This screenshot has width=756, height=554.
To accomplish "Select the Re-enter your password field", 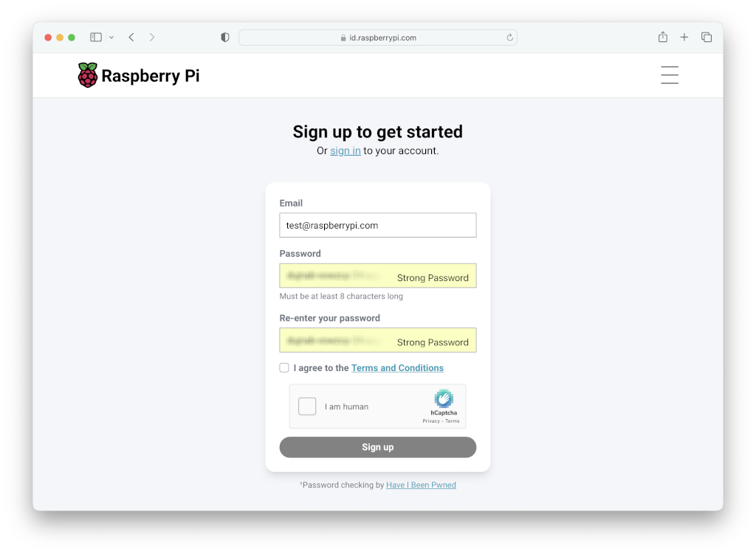I will coord(378,340).
